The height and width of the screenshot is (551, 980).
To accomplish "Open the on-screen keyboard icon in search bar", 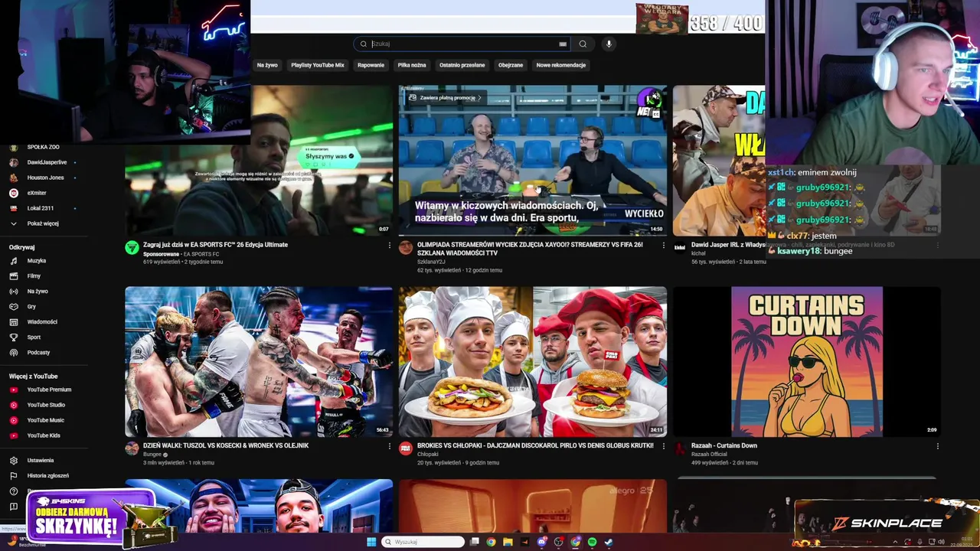I will pos(563,44).
